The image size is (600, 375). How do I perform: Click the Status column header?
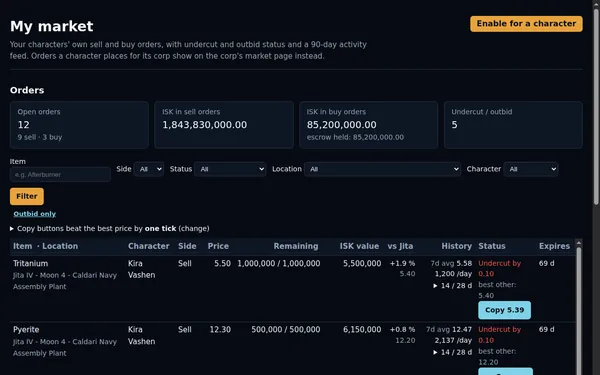coord(492,246)
